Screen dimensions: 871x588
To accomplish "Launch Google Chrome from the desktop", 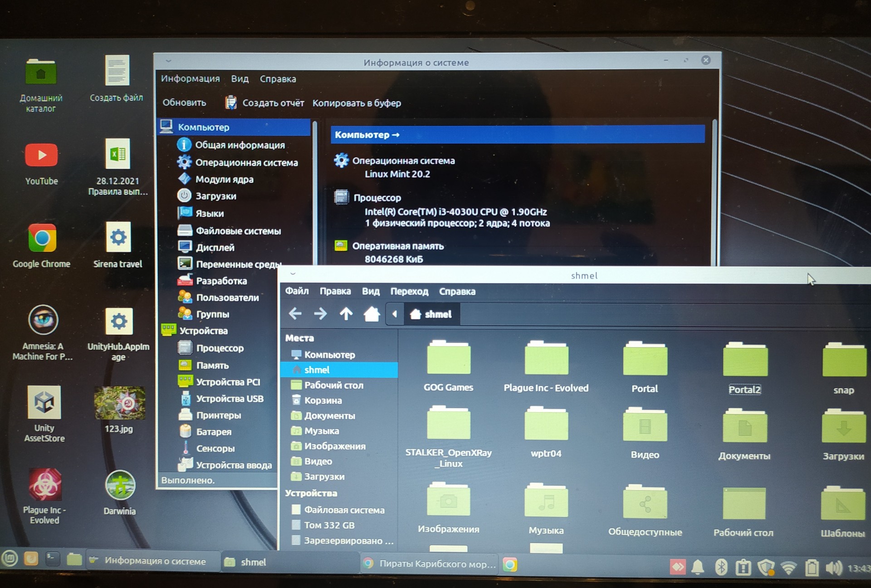I will click(42, 245).
